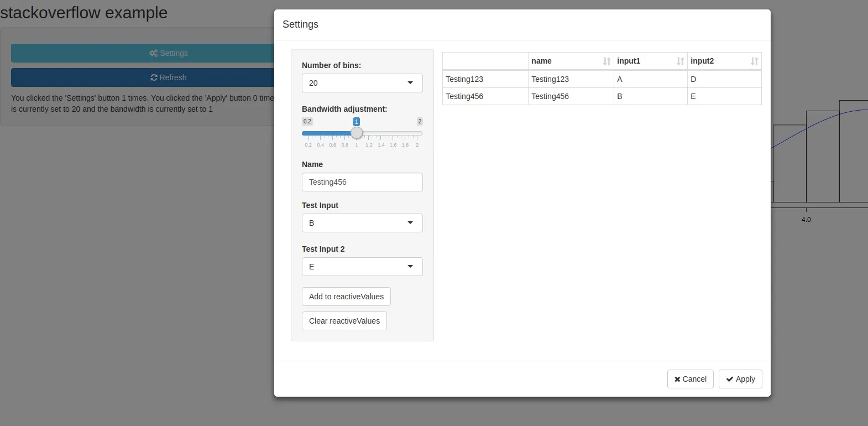868x426 pixels.
Task: Expand the Test Input 2 dropdown showing E
Action: [362, 267]
